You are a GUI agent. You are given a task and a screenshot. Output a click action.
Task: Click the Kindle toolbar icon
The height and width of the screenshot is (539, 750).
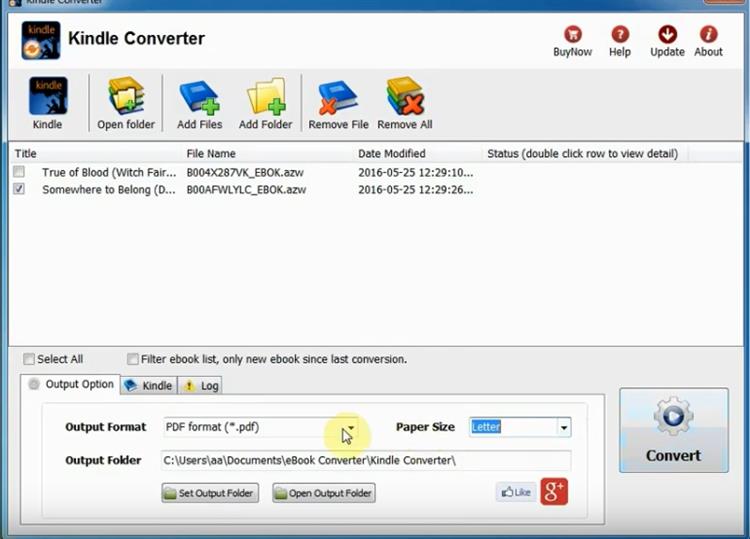[48, 96]
